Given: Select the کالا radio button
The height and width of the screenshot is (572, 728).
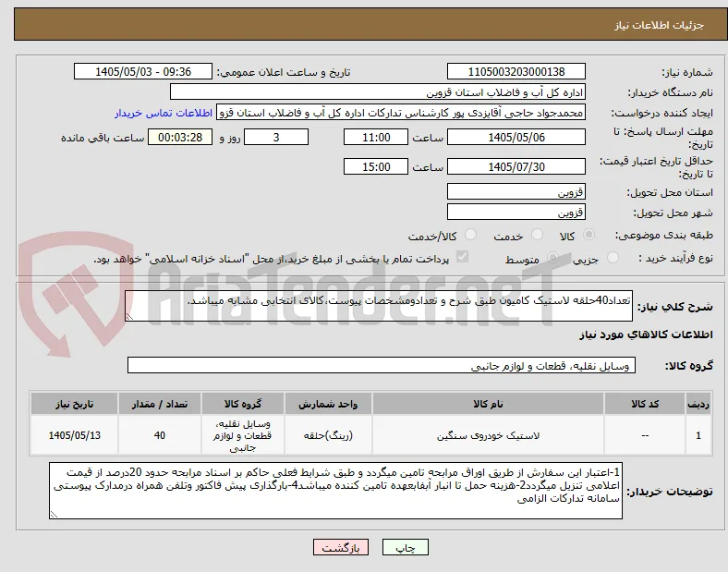Looking at the screenshot, I should [x=588, y=235].
